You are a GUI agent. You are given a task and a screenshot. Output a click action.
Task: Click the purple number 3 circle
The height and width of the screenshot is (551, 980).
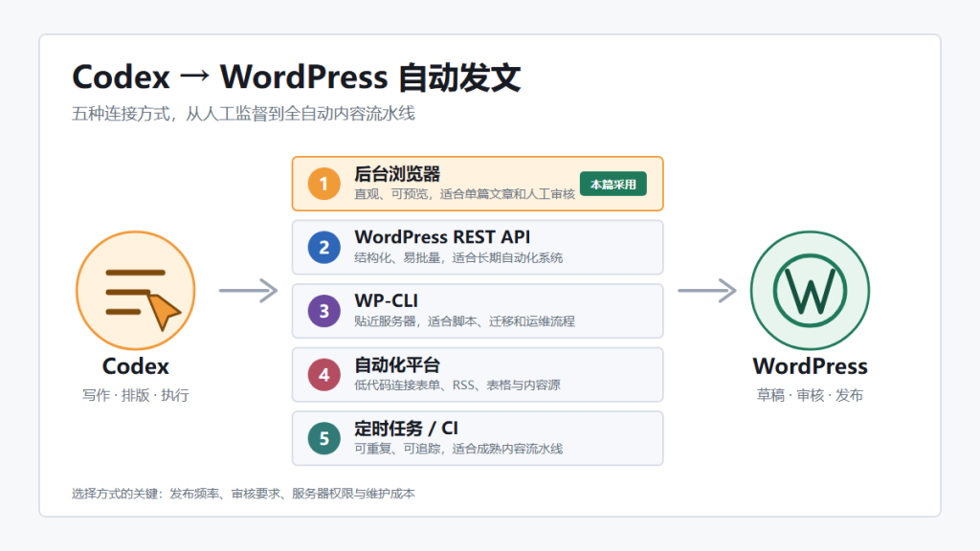coord(323,311)
